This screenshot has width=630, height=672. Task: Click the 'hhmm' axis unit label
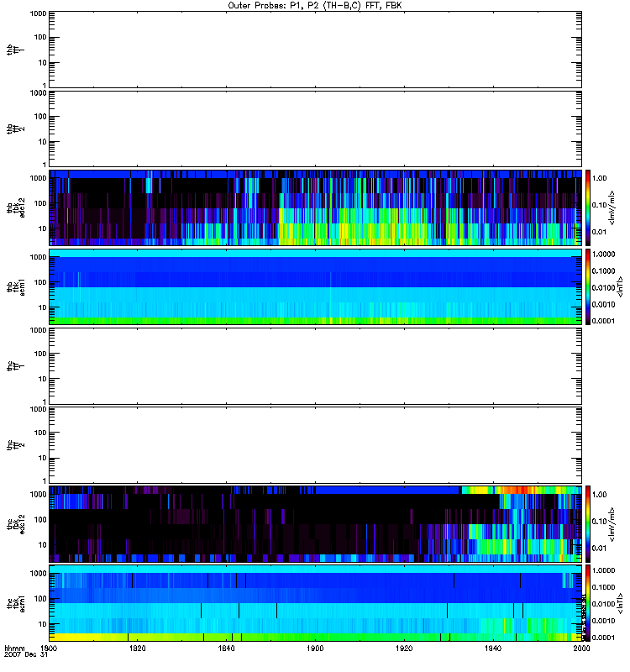click(14, 648)
